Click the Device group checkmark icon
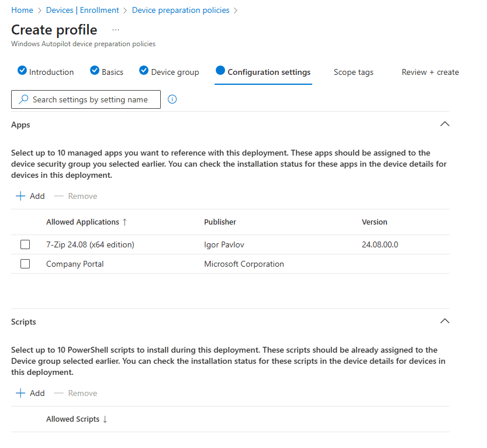The height and width of the screenshot is (448, 487). [x=144, y=71]
